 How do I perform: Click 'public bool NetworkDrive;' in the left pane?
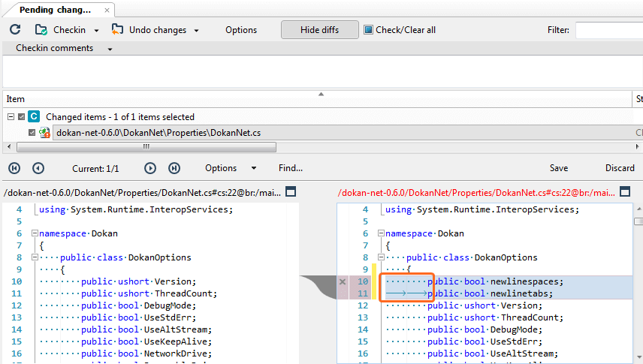point(146,353)
